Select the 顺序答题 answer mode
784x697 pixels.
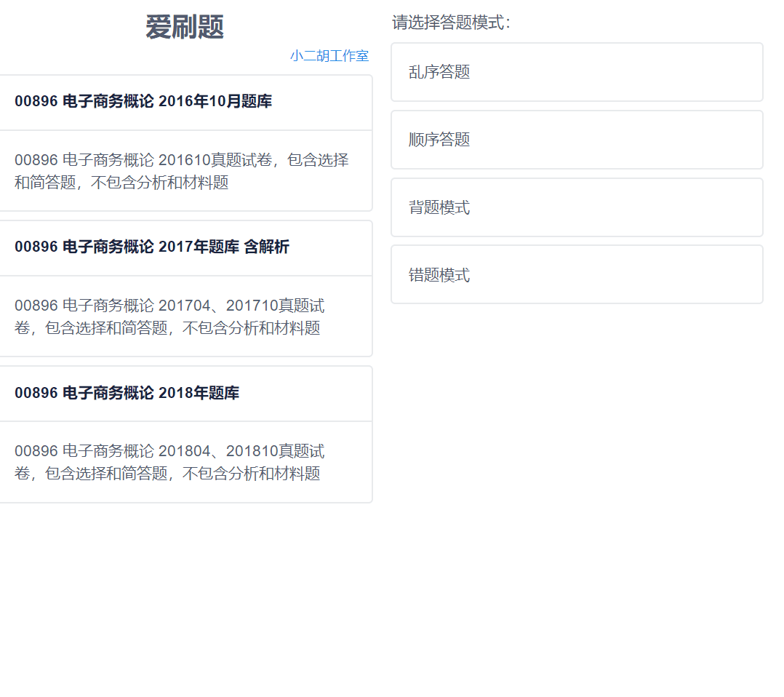[577, 139]
